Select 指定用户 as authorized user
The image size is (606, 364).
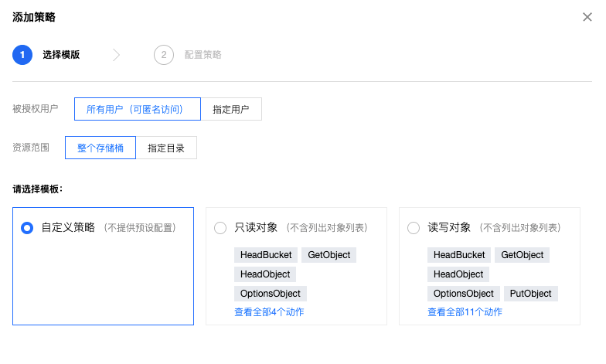coord(231,109)
